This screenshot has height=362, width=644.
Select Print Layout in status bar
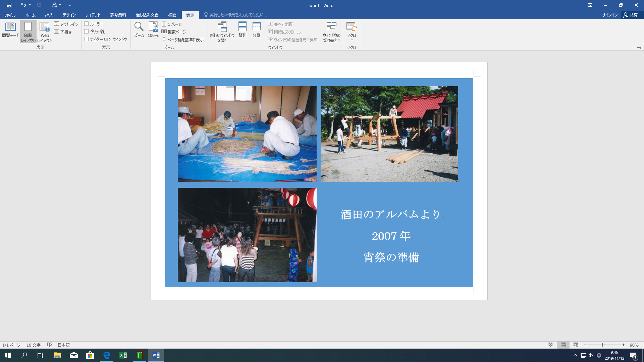[563, 345]
